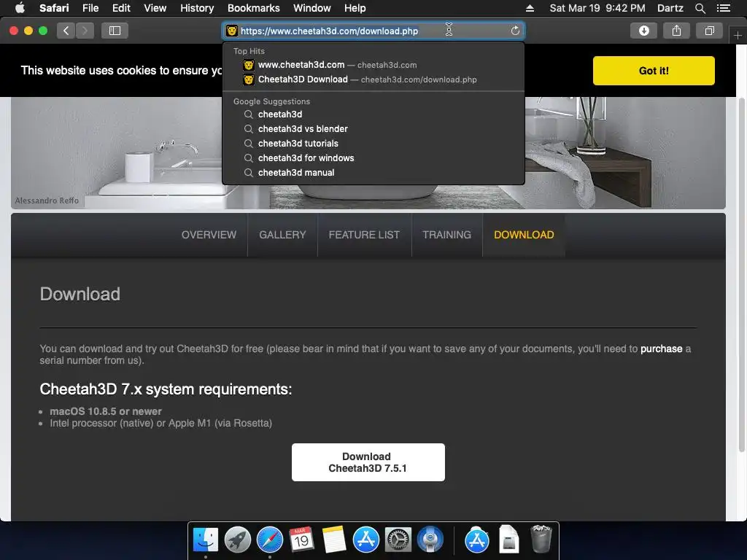
Task: Click the bathroom render banner image
Action: [368, 153]
